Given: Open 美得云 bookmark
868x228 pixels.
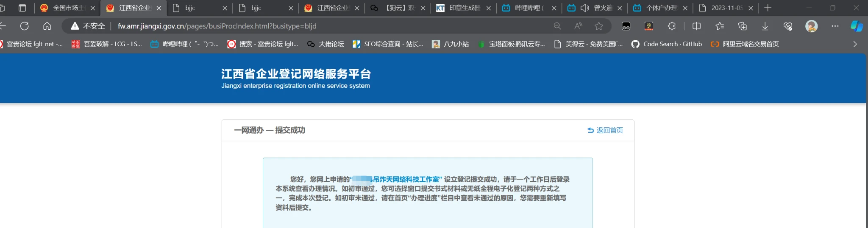Looking at the screenshot, I should point(588,44).
